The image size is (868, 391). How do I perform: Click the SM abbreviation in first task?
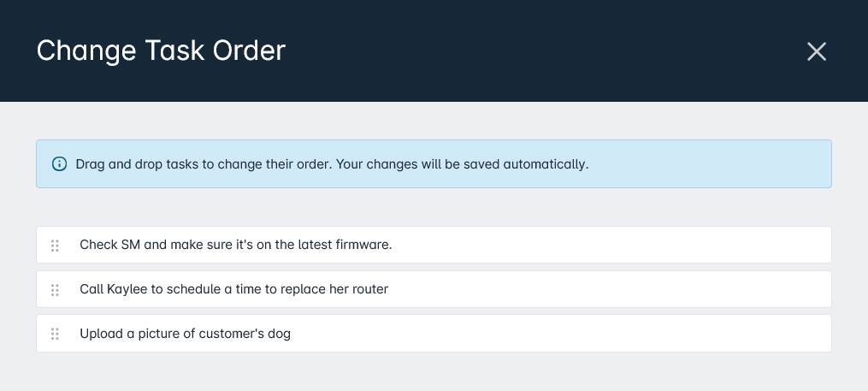tap(131, 245)
